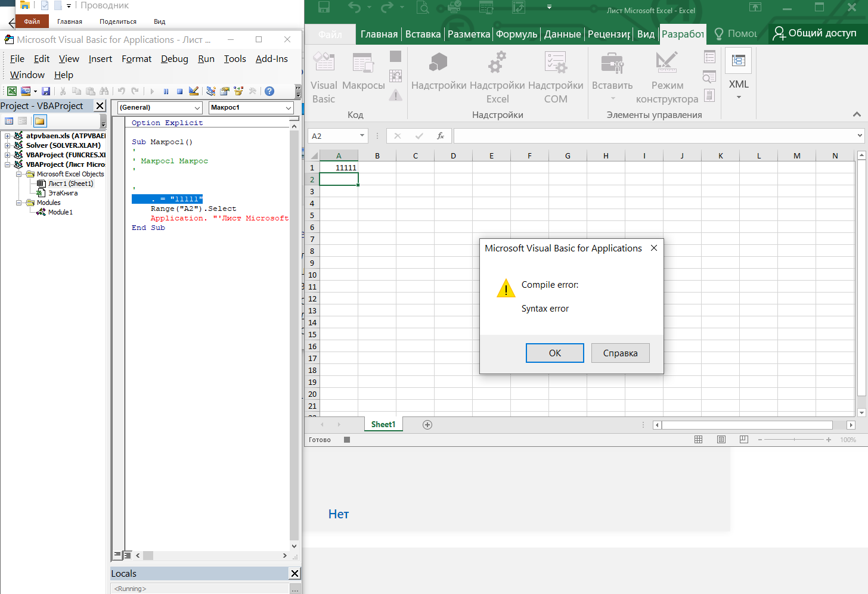This screenshot has height=594, width=868.
Task: Open Project Explorer icon in VBA toolbar
Action: pyautogui.click(x=211, y=91)
